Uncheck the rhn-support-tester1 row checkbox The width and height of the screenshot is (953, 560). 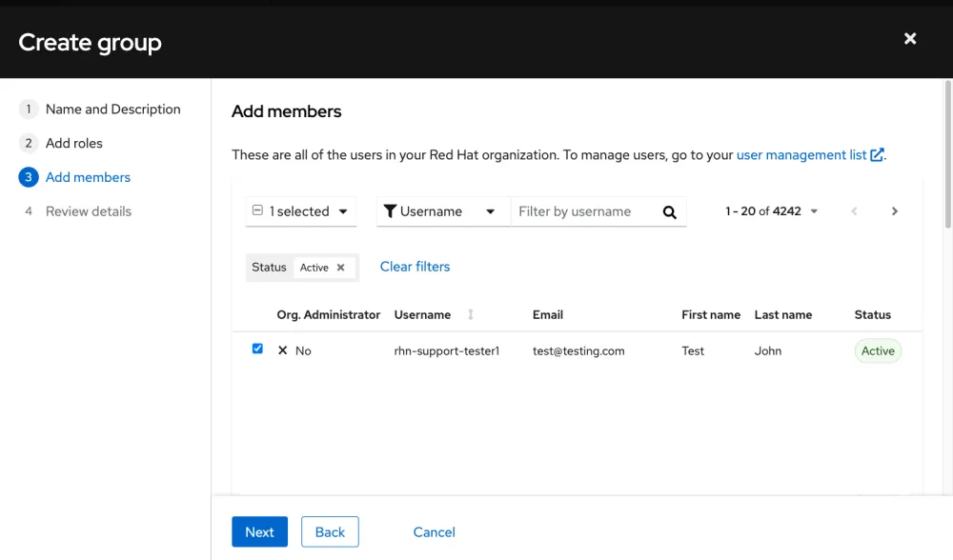pyautogui.click(x=257, y=350)
